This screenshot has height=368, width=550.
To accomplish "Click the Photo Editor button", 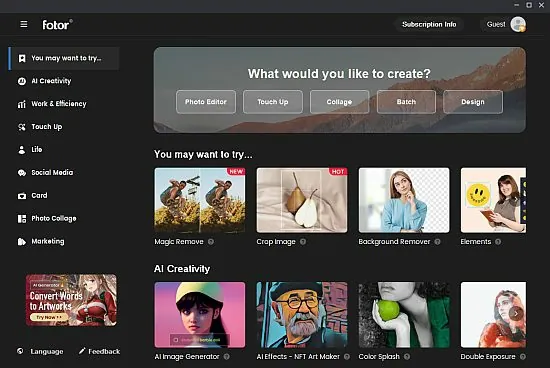I will (x=206, y=102).
